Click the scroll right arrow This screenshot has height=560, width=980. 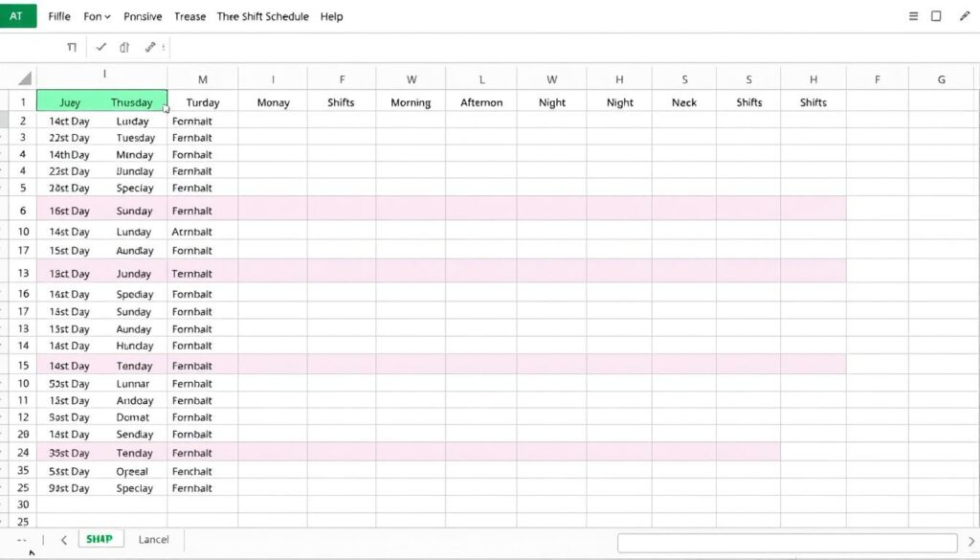971,542
